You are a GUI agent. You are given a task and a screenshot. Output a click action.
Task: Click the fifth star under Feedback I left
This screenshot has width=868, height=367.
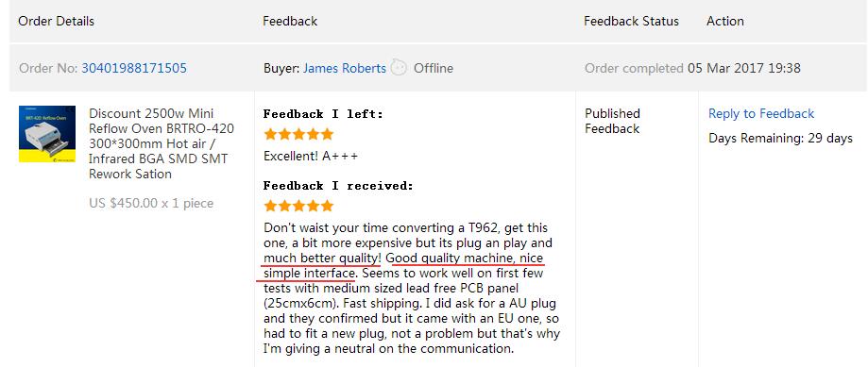327,134
